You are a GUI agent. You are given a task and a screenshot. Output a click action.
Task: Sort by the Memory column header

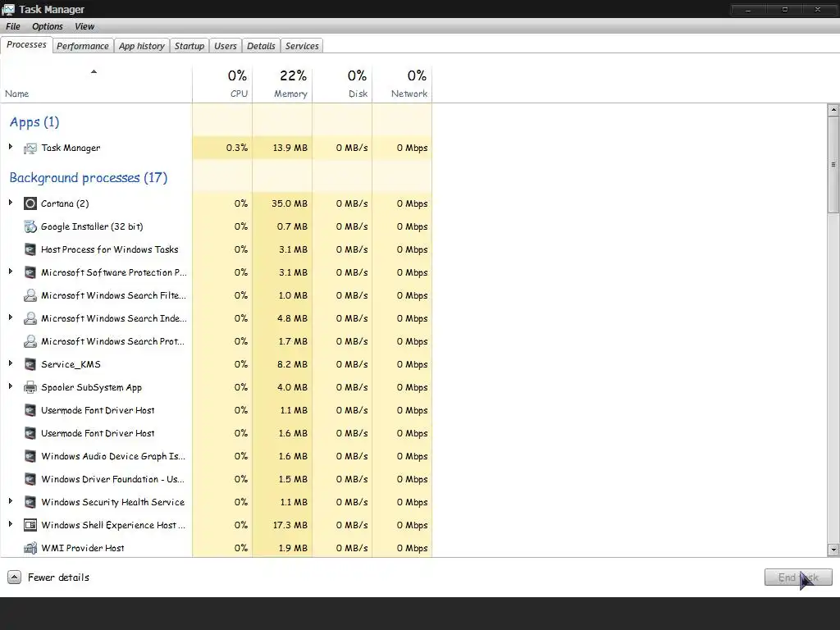pos(282,84)
